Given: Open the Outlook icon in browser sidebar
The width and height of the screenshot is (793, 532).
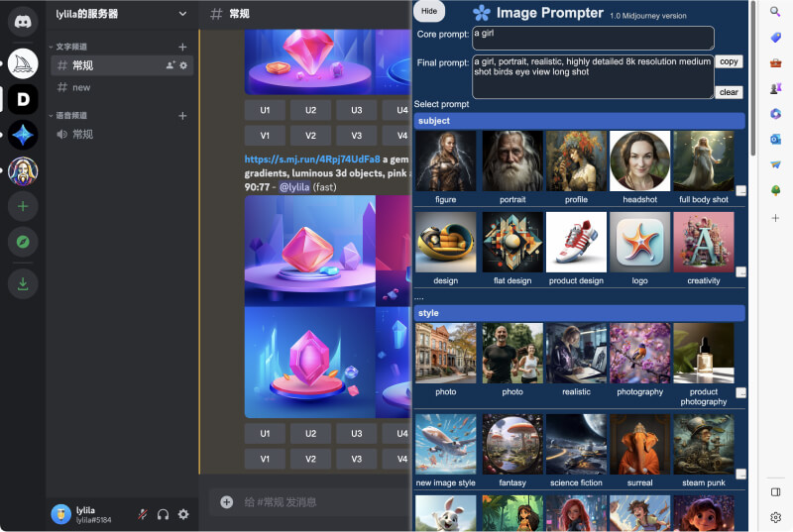Looking at the screenshot, I should pos(775,139).
